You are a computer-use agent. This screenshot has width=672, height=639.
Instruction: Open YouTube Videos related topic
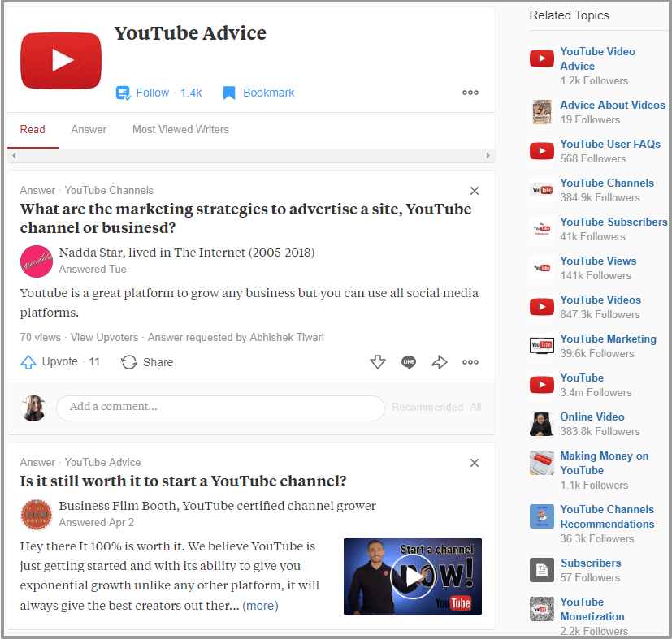coord(600,300)
